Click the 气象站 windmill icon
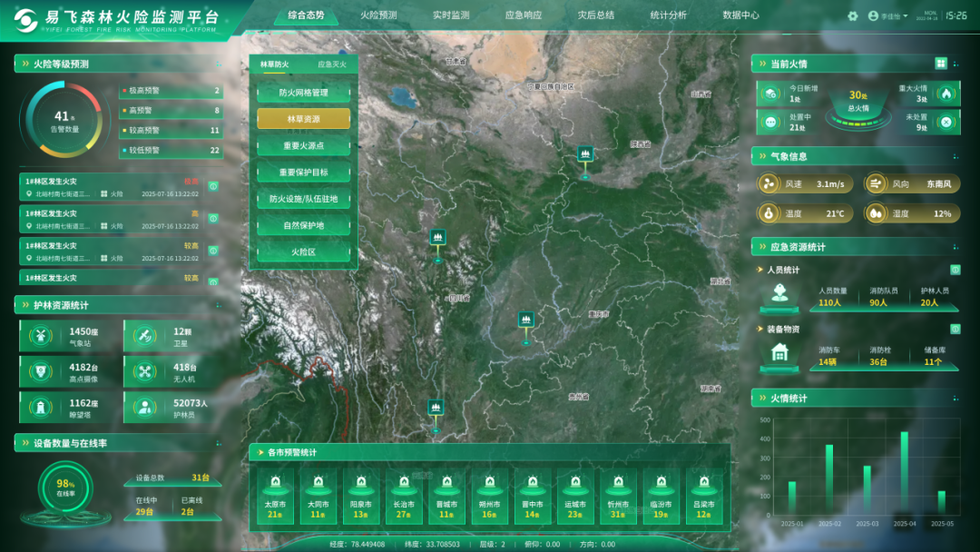Image resolution: width=980 pixels, height=552 pixels. [39, 336]
